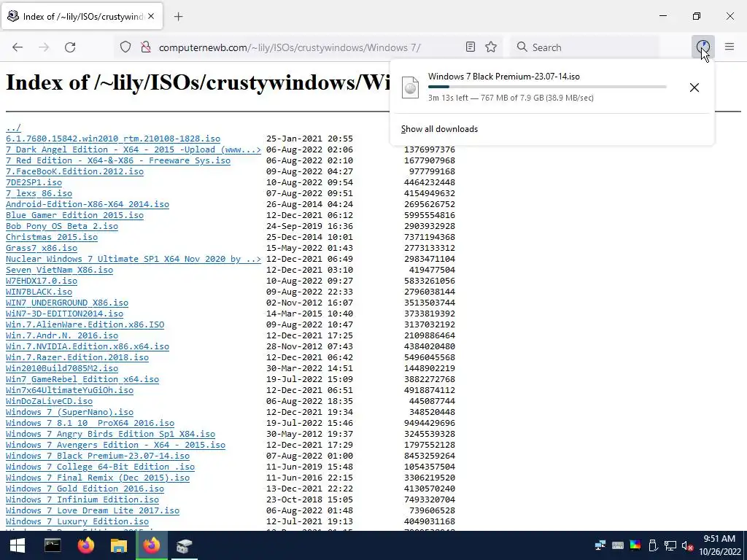
Task: Focus the Search box in the toolbar
Action: (585, 47)
